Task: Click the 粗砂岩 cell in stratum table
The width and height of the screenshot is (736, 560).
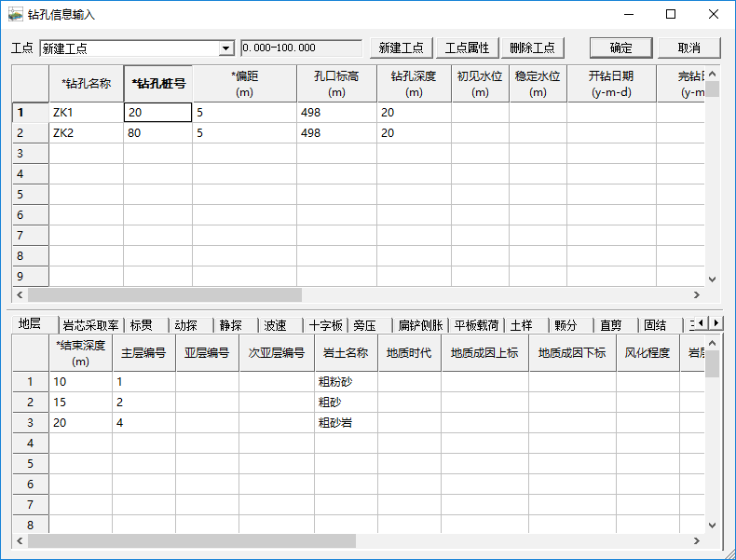Action: point(346,422)
